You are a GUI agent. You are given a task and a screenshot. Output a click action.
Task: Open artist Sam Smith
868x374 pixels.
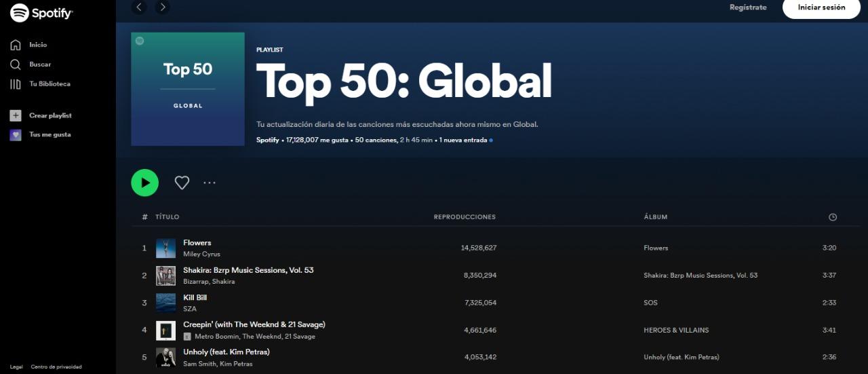pyautogui.click(x=199, y=364)
